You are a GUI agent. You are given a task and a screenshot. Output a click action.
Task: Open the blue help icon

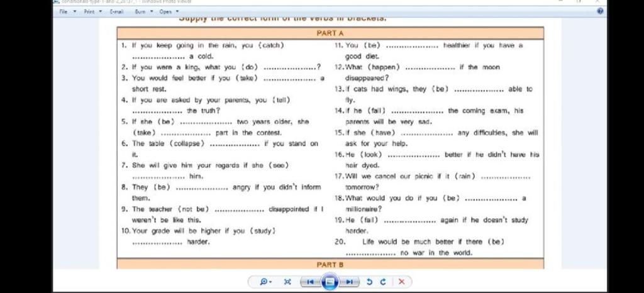coord(601,11)
